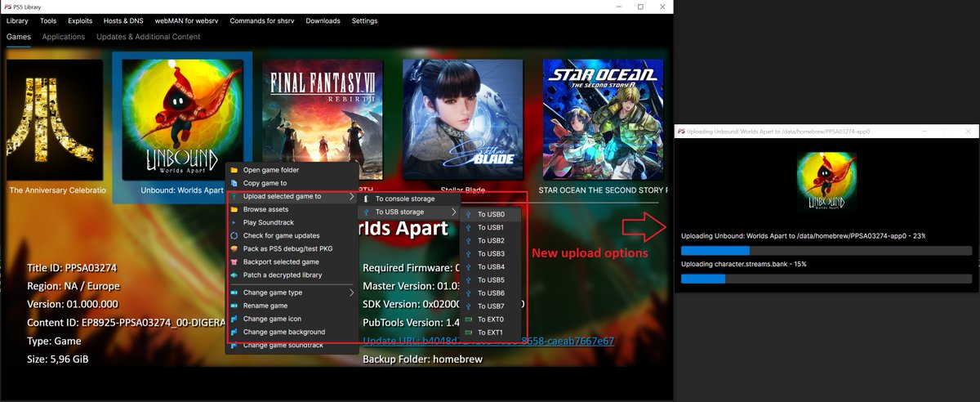Select Stellar Blade game cover
This screenshot has width=980, height=402.
[463, 120]
